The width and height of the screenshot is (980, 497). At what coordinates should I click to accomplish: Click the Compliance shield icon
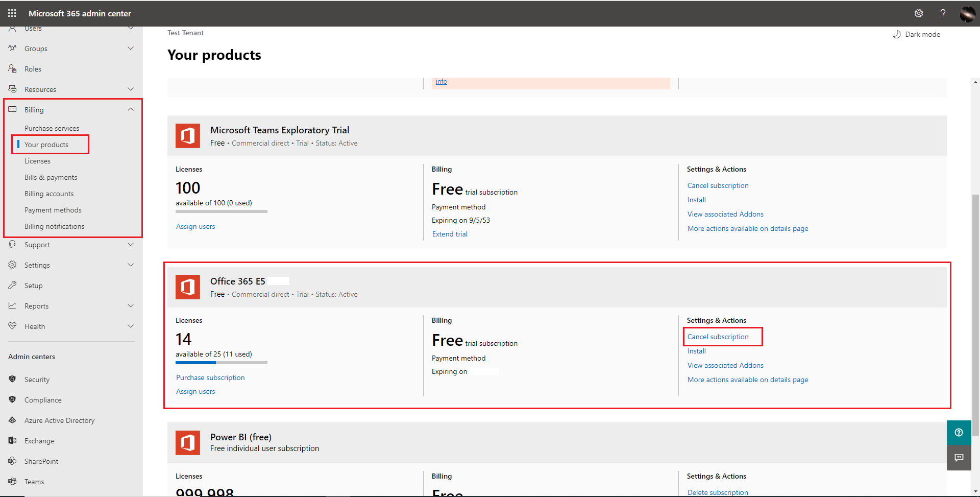point(12,399)
